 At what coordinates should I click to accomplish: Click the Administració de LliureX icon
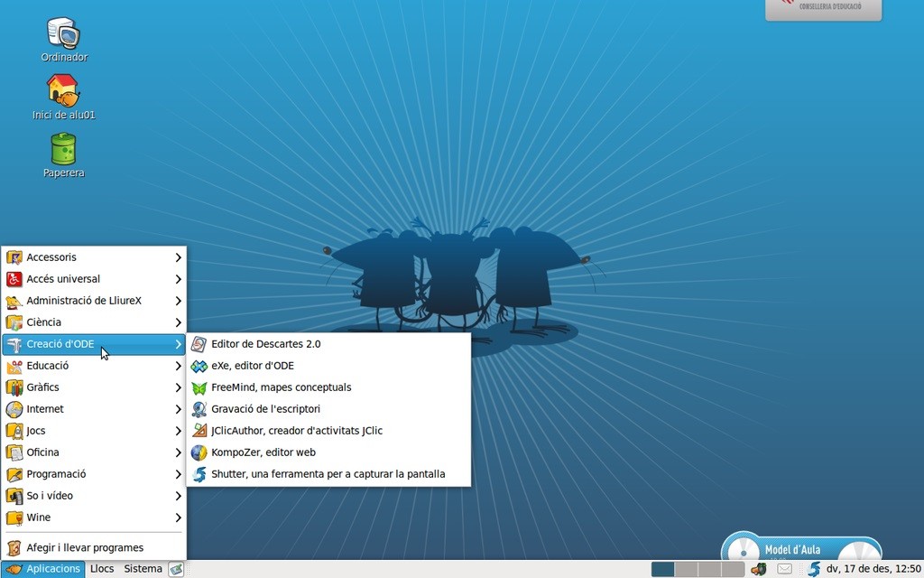point(14,301)
